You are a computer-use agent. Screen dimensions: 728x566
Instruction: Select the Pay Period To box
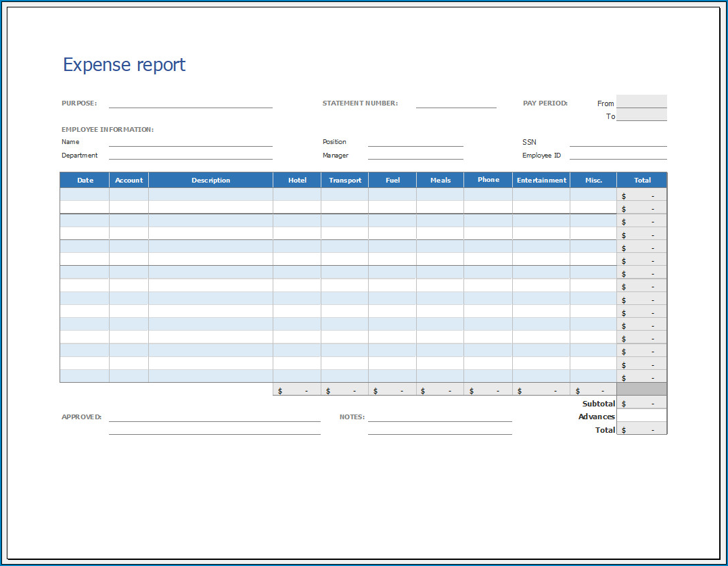pyautogui.click(x=642, y=116)
